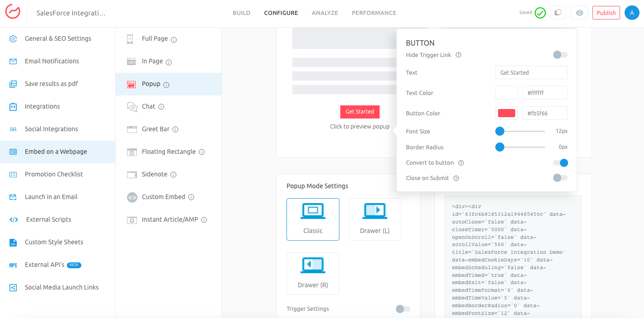This screenshot has height=318, width=644.
Task: Click the Button Color hex field #fb5f66
Action: pyautogui.click(x=545, y=113)
